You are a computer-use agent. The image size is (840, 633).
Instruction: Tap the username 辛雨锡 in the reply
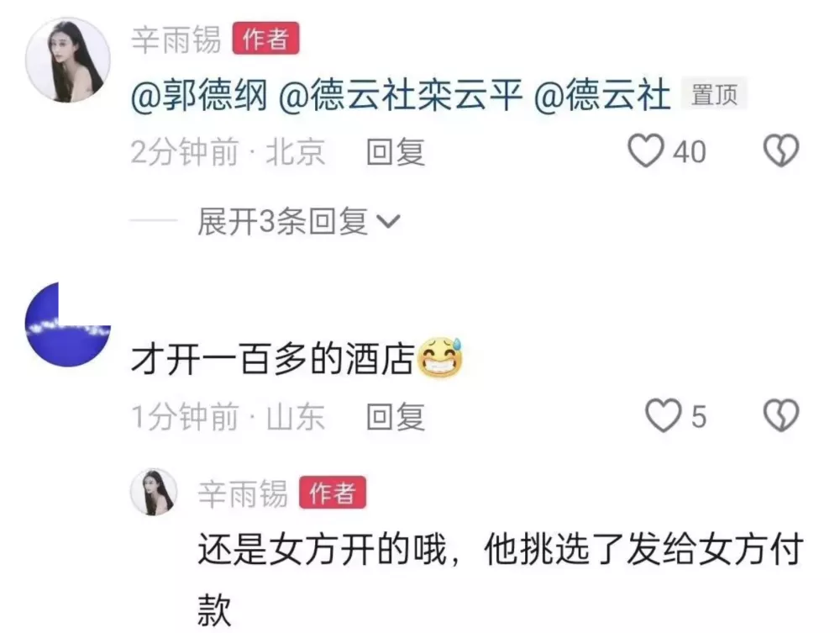(243, 493)
